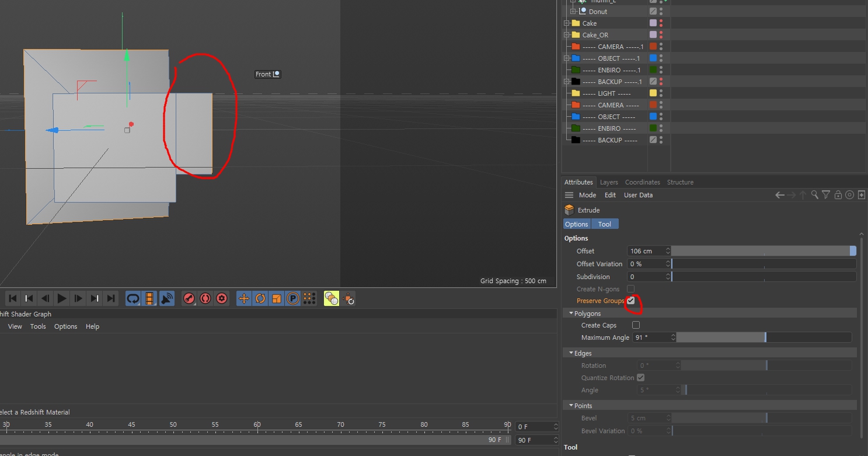Toggle Front camera tag icon in viewport
The height and width of the screenshot is (456, 868).
coord(277,74)
